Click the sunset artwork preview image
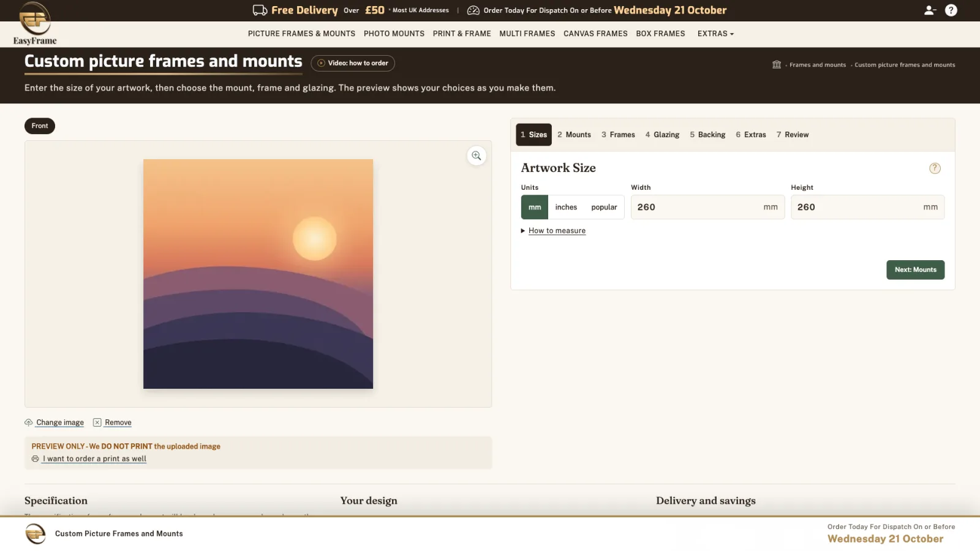Screen dimensions: 980x551 click(258, 274)
